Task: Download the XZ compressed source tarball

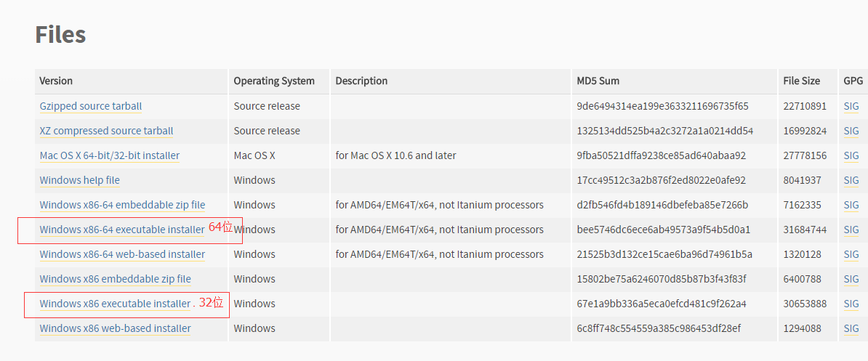Action: click(x=106, y=131)
